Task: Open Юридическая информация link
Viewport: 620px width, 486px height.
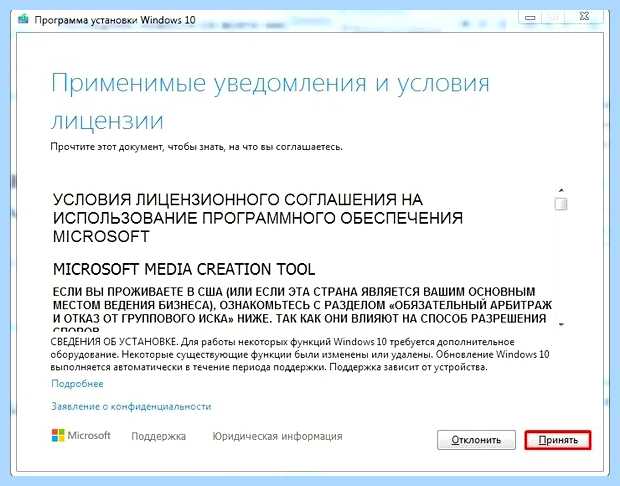Action: 277,436
